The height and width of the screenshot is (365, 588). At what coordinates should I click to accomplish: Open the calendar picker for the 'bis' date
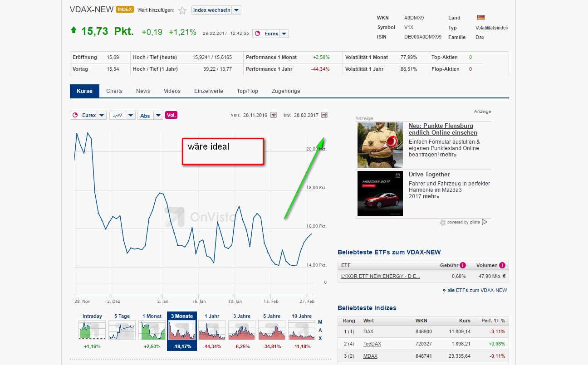click(x=324, y=115)
